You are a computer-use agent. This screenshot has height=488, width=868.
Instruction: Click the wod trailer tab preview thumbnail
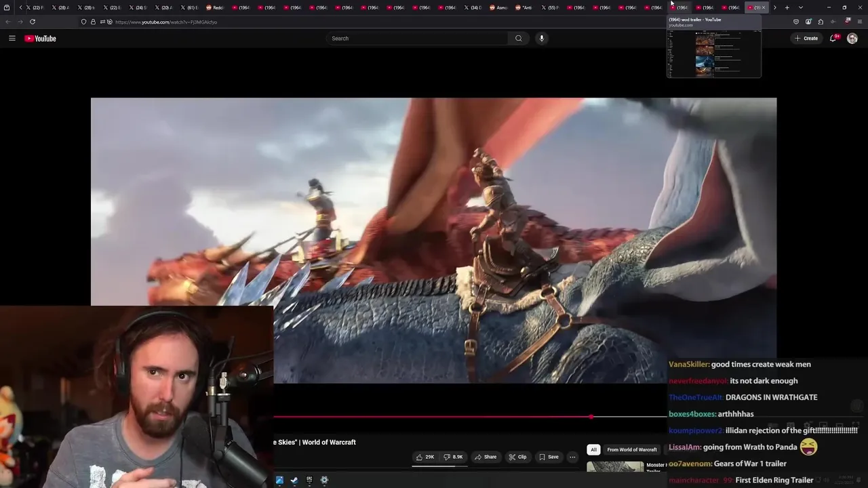click(x=714, y=54)
